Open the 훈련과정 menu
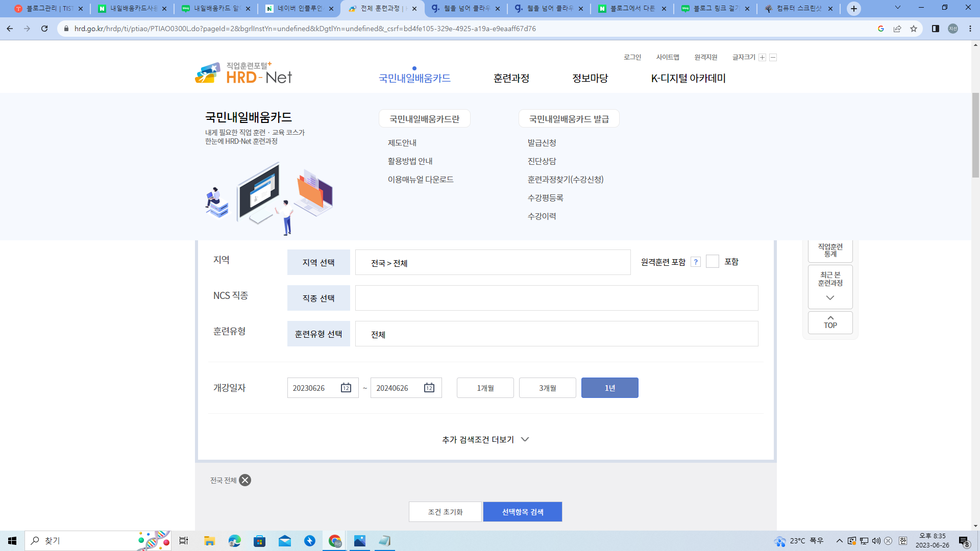980x551 pixels. (x=511, y=78)
